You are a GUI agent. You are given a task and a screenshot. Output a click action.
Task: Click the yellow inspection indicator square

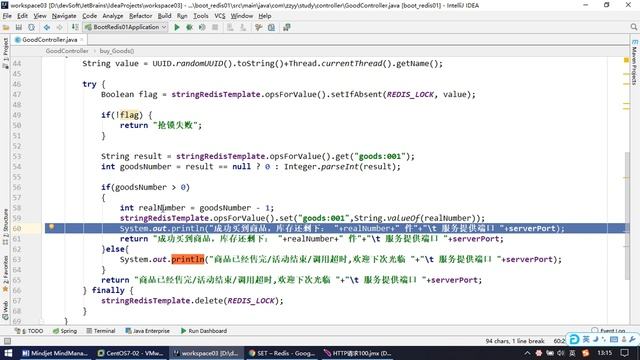point(626,60)
